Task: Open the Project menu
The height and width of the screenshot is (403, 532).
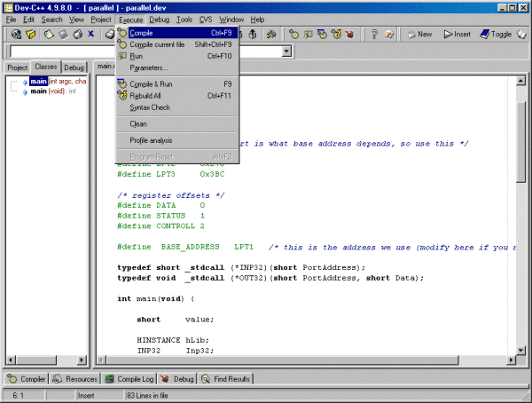Action: [101, 20]
